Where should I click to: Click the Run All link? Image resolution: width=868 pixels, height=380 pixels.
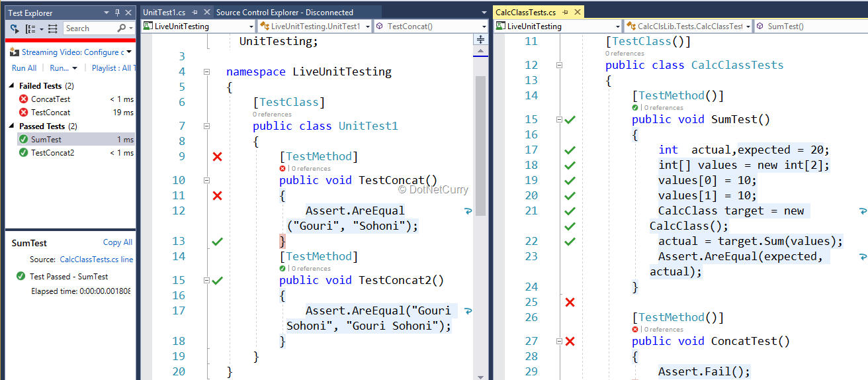coord(24,68)
